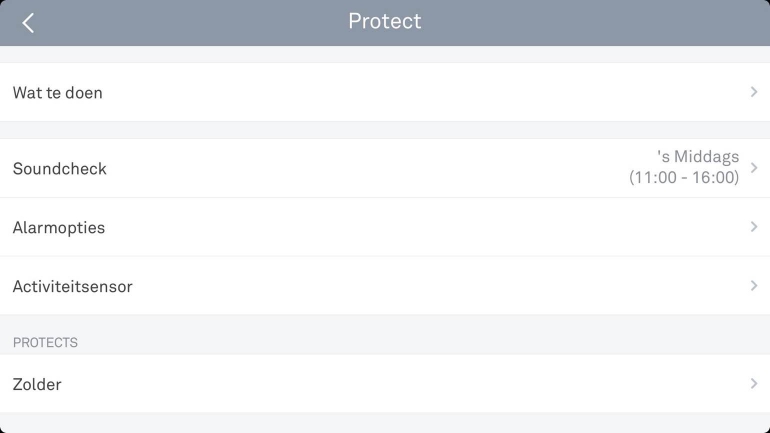Go back using the back arrow
770x433 pixels.
28,23
